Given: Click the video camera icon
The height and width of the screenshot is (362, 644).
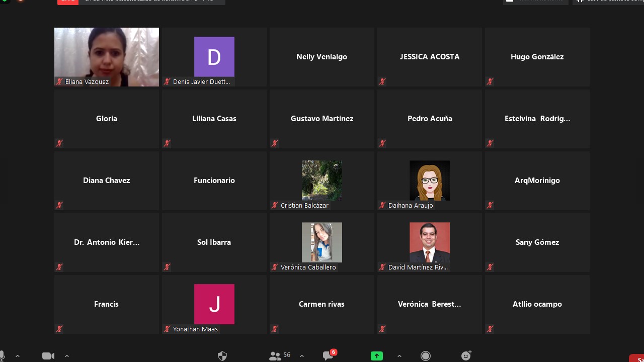Looking at the screenshot, I should (48, 356).
